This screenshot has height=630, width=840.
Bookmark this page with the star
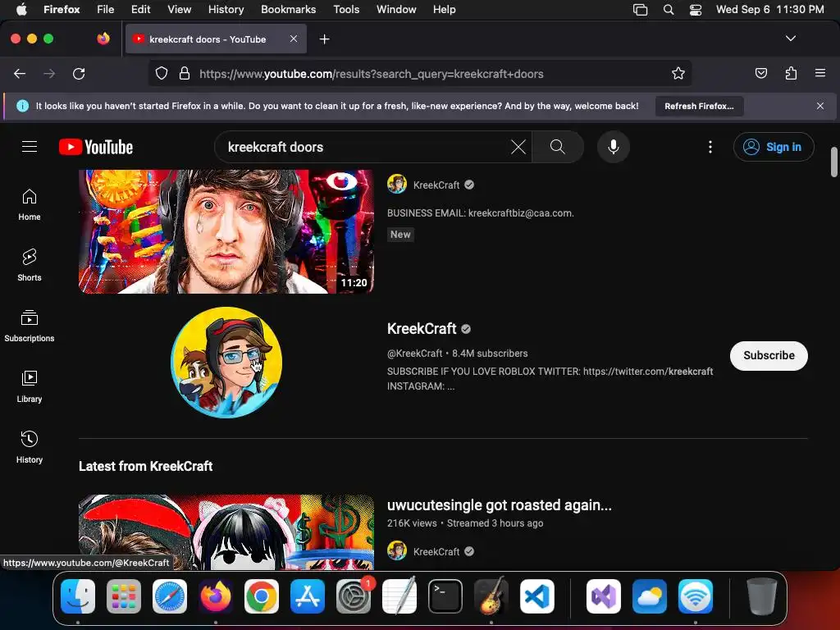tap(678, 73)
